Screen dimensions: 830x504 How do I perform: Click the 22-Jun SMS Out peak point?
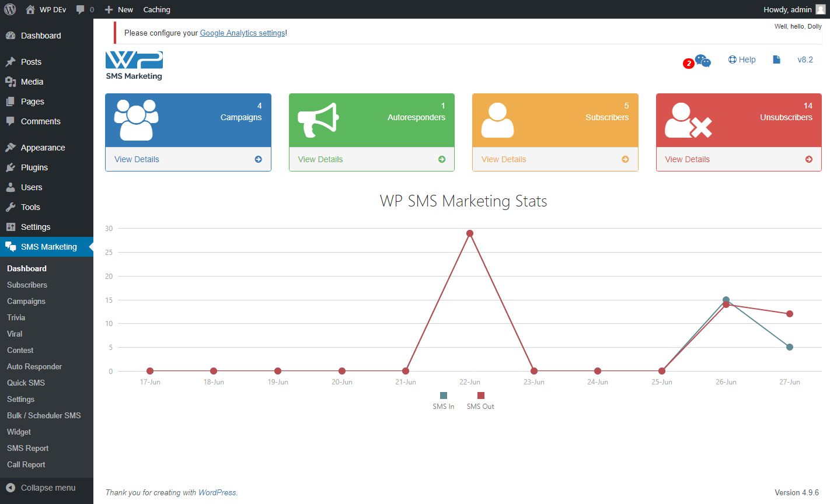coord(470,233)
